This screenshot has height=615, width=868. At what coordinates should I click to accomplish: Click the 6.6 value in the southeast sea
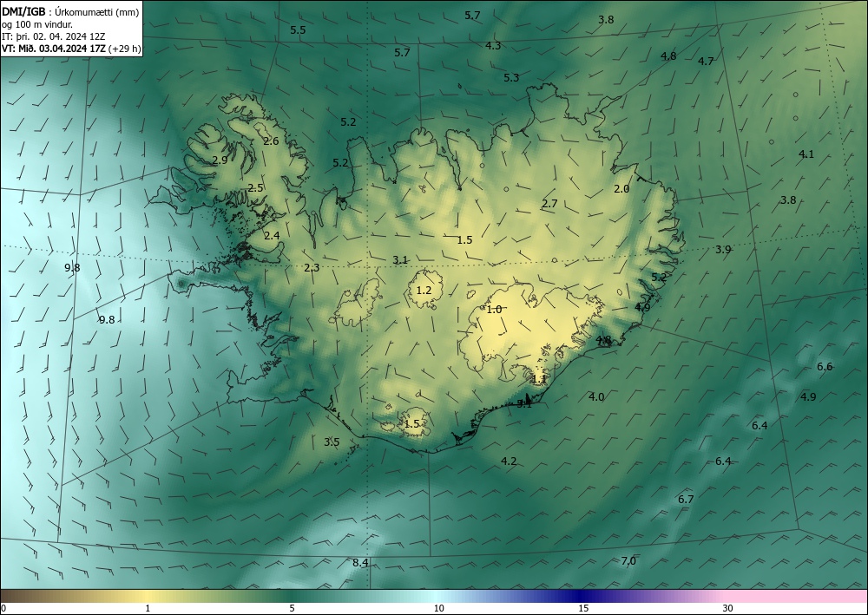[x=825, y=367]
